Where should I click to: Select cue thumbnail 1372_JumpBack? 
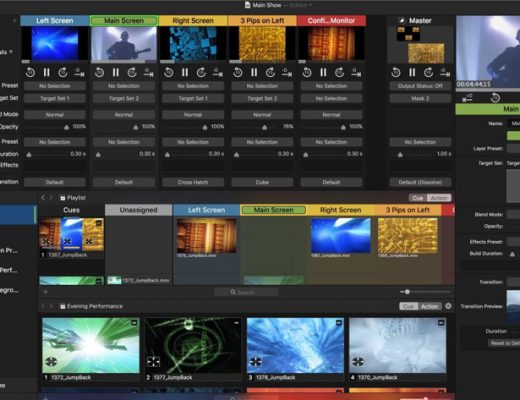pyautogui.click(x=91, y=345)
